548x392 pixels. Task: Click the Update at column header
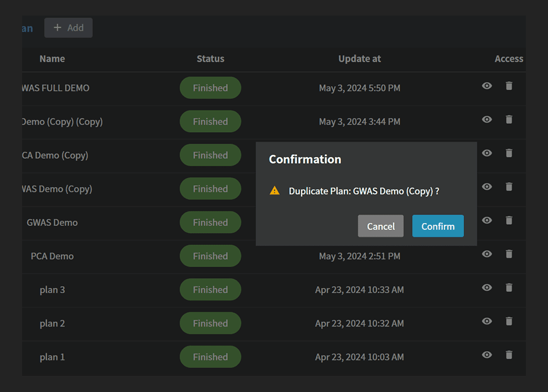(359, 59)
